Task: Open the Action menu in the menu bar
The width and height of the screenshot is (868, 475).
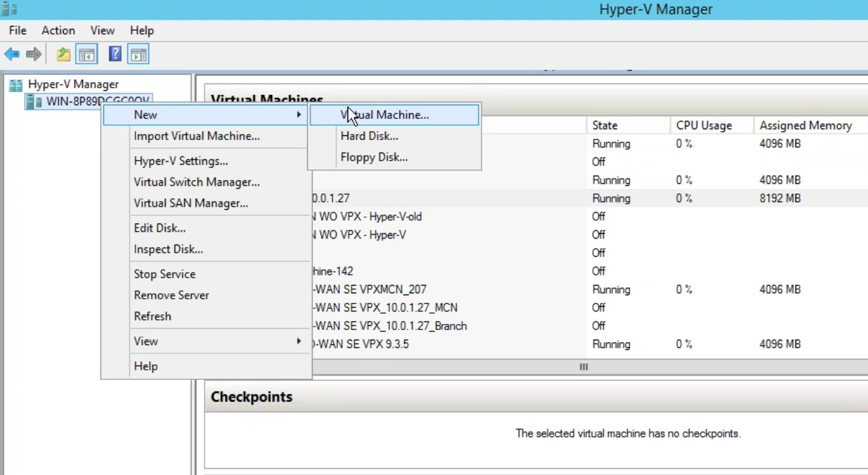Action: [x=58, y=31]
